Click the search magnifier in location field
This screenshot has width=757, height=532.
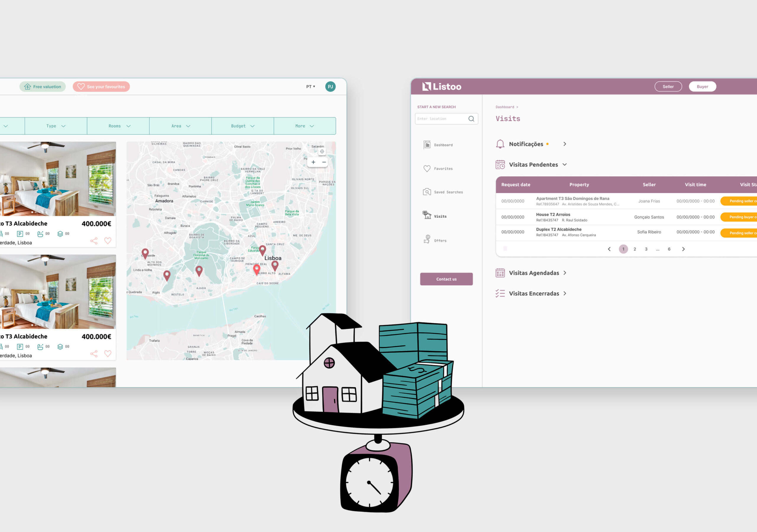pos(471,119)
